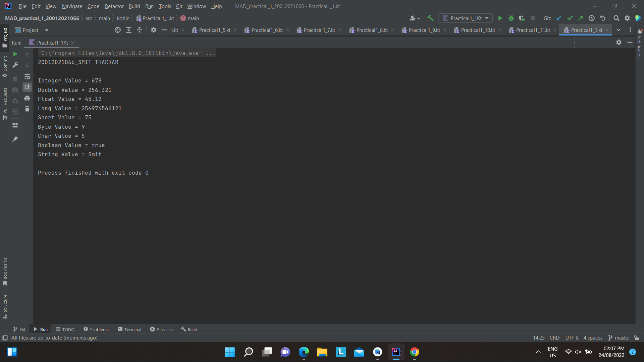Change 4 spaces indent setting
The height and width of the screenshot is (362, 644).
click(x=593, y=338)
